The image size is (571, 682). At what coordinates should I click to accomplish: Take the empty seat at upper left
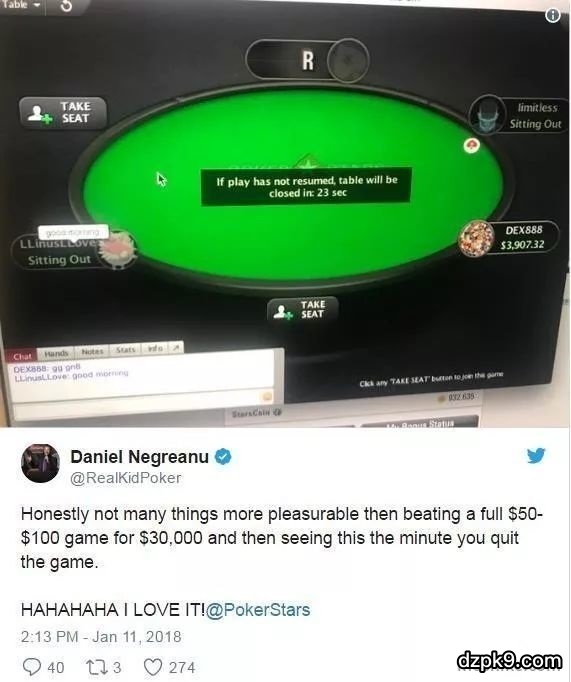point(63,113)
